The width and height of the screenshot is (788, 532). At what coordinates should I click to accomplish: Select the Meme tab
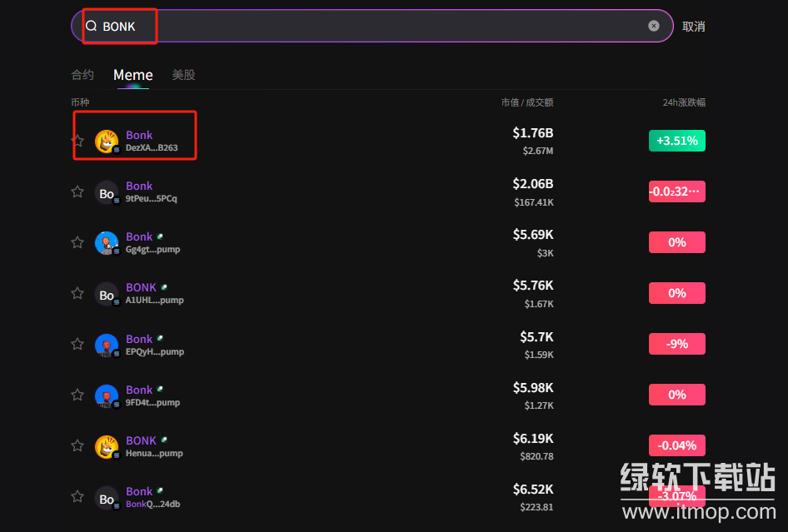[x=133, y=75]
